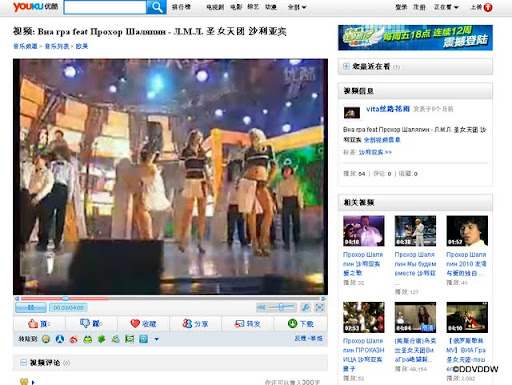Share to light-blue square icon
The width and height of the screenshot is (512, 385).
pyautogui.click(x=143, y=339)
